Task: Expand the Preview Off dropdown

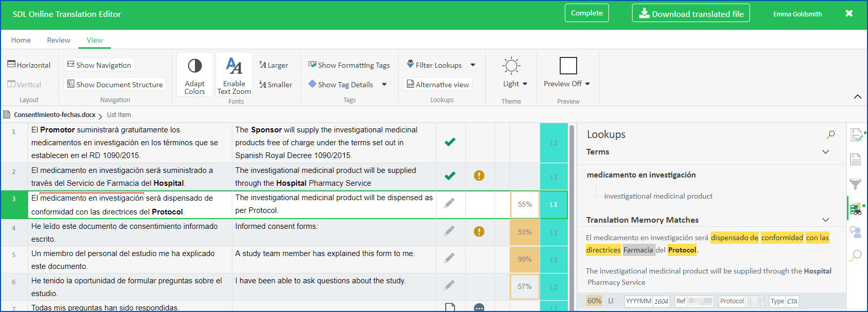Action: [x=567, y=84]
